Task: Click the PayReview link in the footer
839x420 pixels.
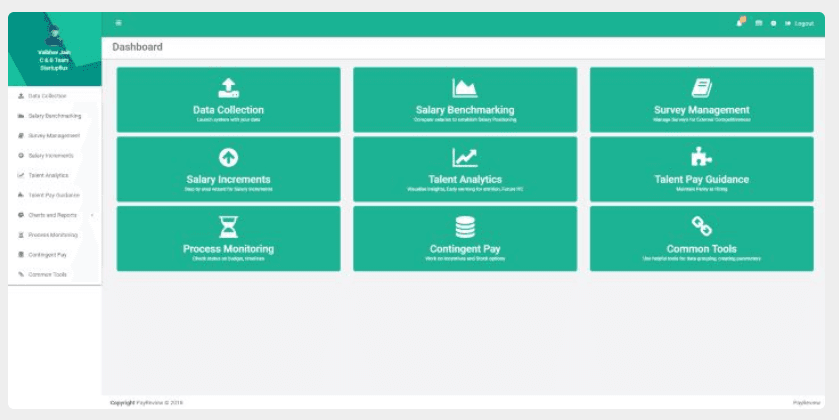Action: [806, 402]
